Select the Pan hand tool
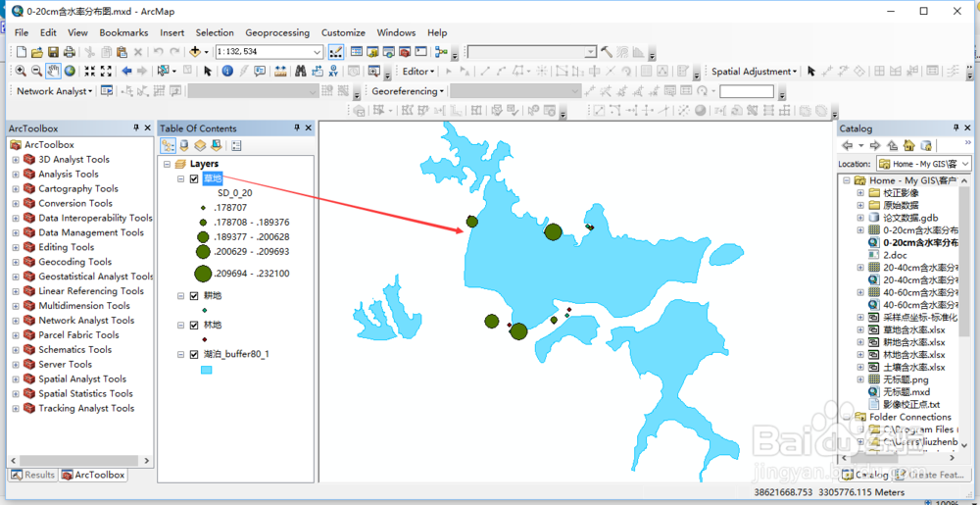Image resolution: width=980 pixels, height=505 pixels. [x=53, y=72]
